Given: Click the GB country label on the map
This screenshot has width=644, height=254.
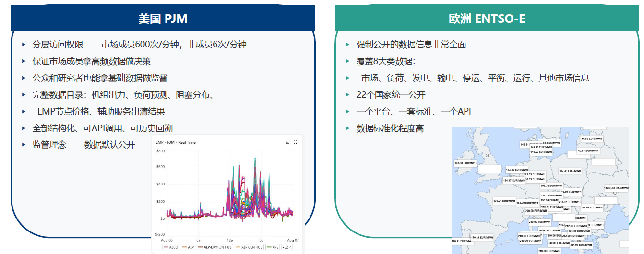Looking at the screenshot, I should click(488, 156).
